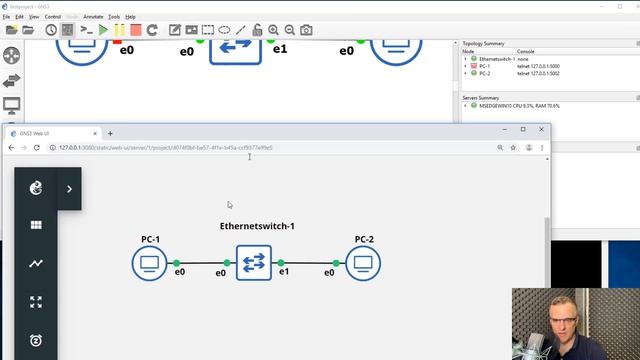Suspend all nodes with yellow pause icon
640x360 pixels.
(120, 30)
